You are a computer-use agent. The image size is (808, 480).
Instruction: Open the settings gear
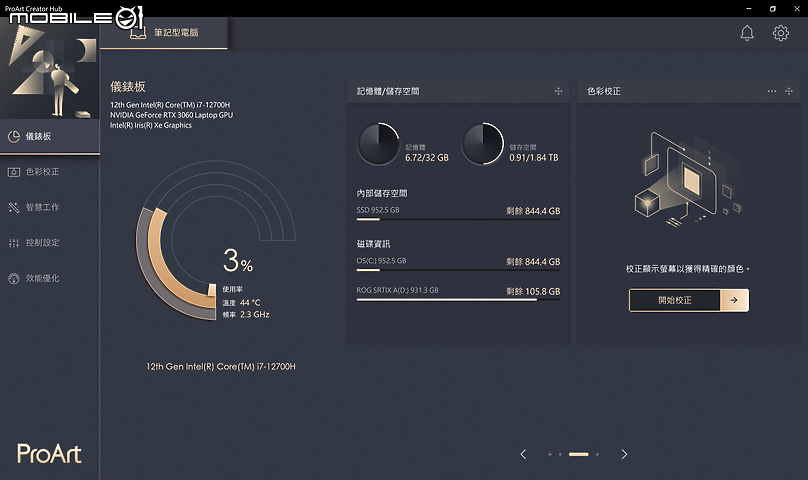[780, 33]
